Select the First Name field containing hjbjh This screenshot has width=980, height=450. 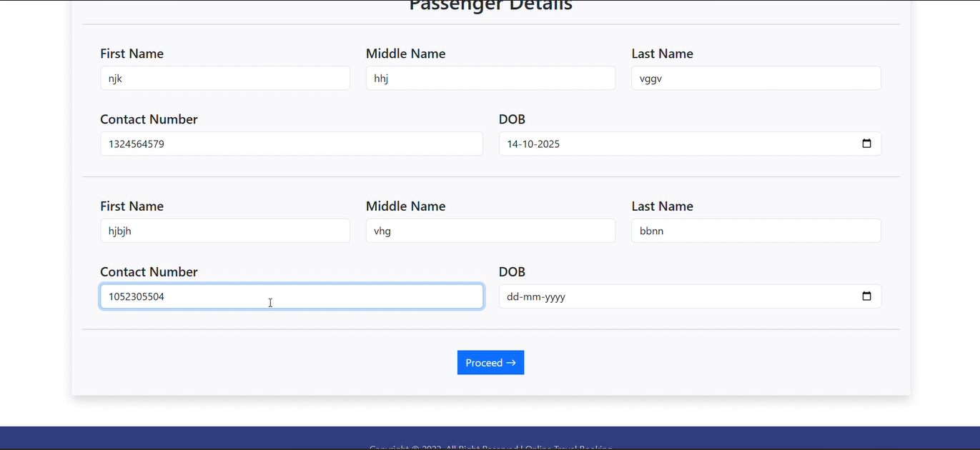click(224, 231)
